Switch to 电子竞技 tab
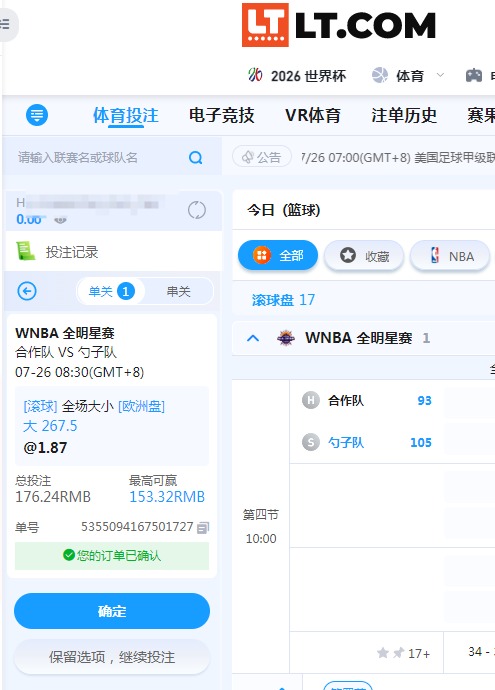The height and width of the screenshot is (690, 495). point(222,115)
